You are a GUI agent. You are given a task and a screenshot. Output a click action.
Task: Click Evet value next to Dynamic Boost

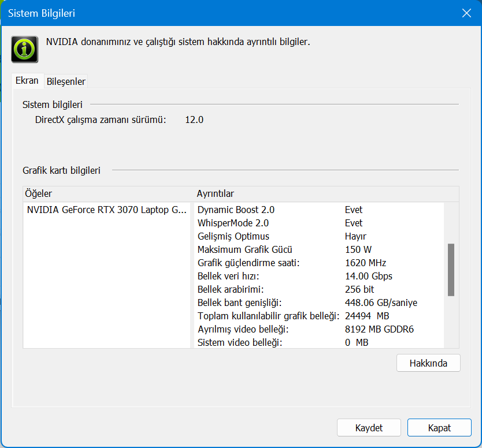pyautogui.click(x=354, y=210)
